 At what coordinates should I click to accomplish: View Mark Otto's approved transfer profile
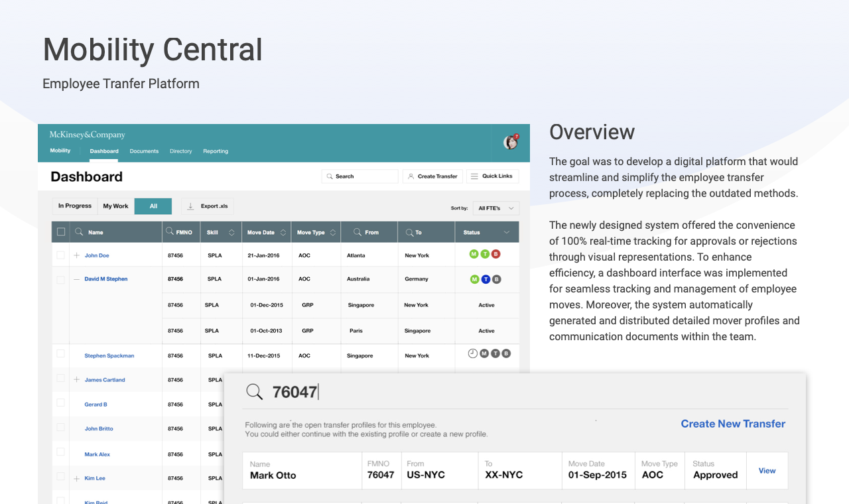tap(767, 470)
